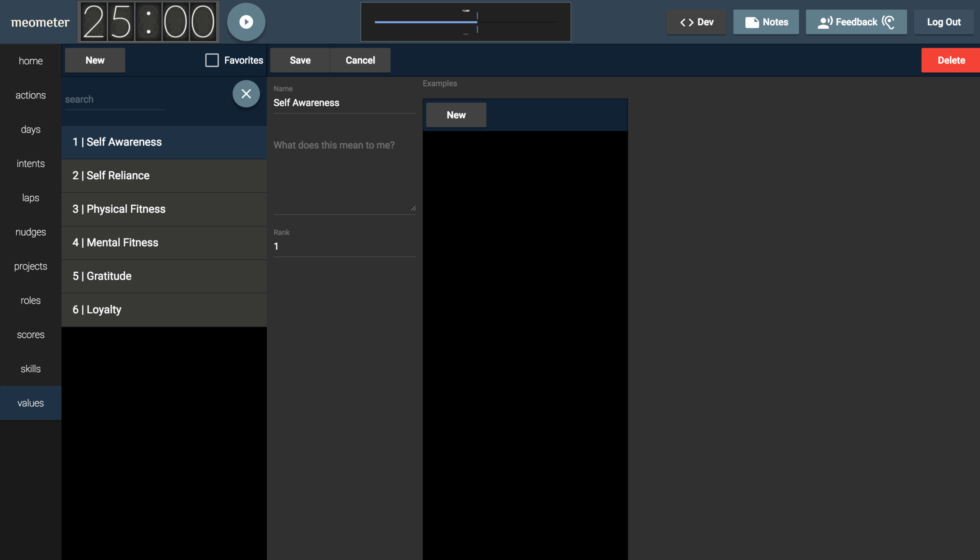Click the Dev code brackets icon

tap(686, 22)
